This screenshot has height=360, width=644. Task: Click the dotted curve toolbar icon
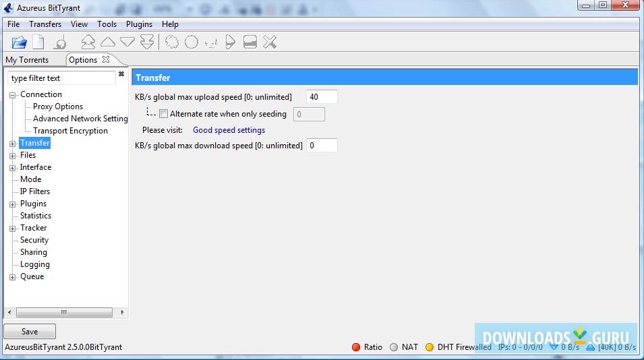click(x=211, y=42)
